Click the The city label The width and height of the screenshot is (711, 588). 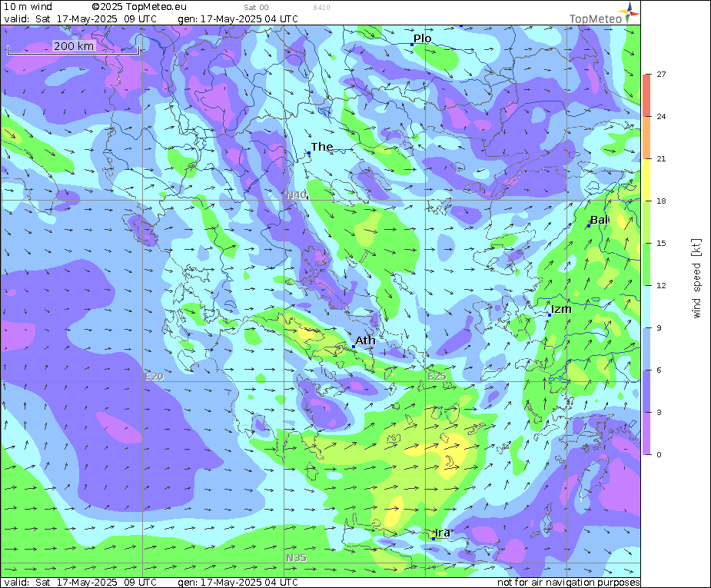click(x=322, y=147)
